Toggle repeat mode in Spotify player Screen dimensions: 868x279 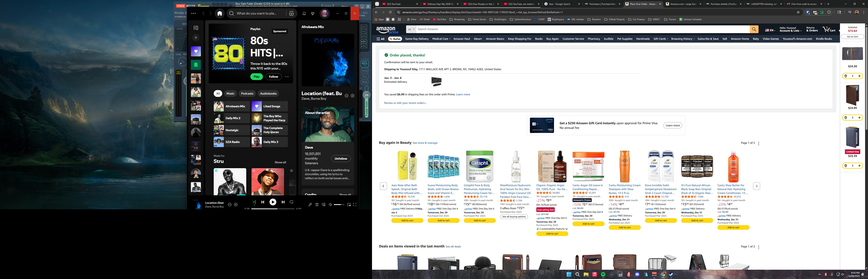pyautogui.click(x=291, y=202)
